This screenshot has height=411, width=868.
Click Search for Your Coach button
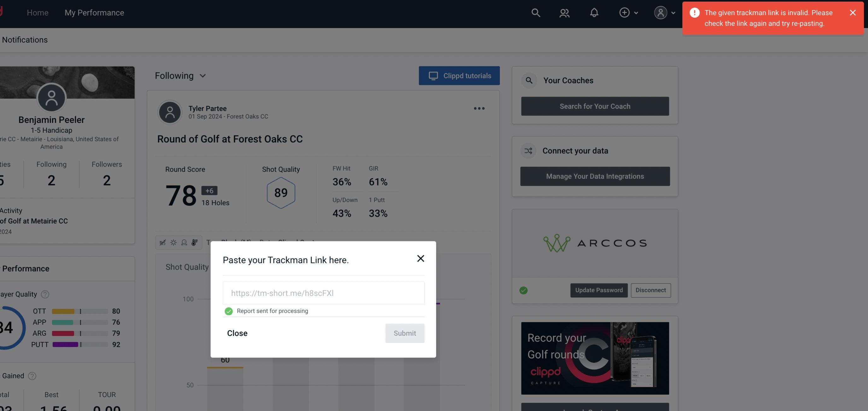click(595, 106)
